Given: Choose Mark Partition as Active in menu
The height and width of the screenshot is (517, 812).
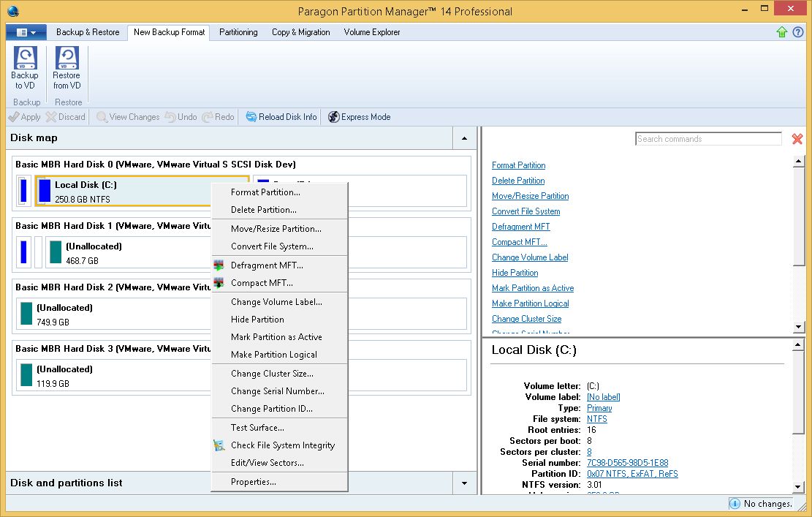Looking at the screenshot, I should (280, 336).
